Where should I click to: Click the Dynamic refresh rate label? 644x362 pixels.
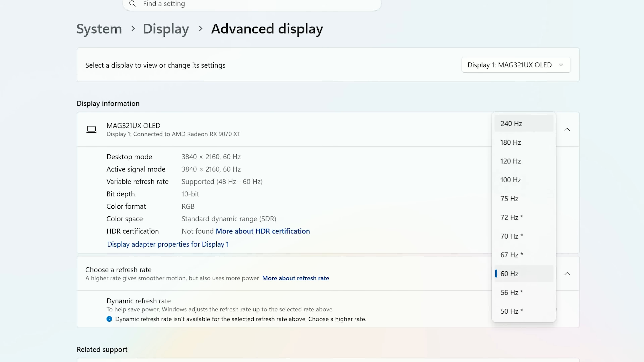click(139, 301)
